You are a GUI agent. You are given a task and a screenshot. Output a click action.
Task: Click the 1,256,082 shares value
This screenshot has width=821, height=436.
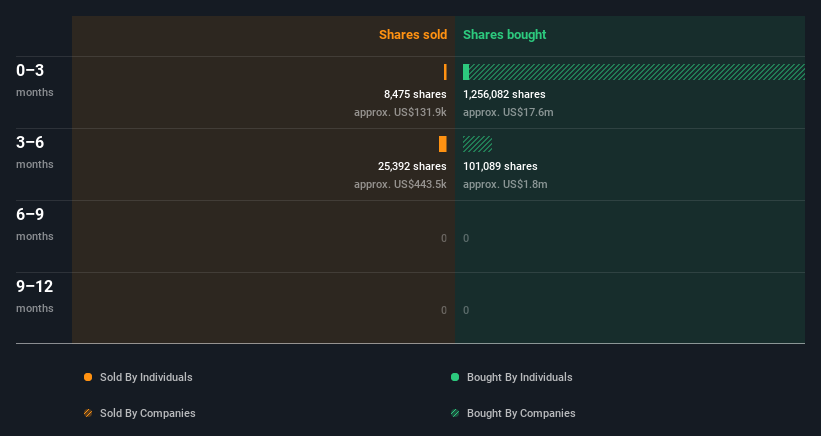click(x=504, y=94)
